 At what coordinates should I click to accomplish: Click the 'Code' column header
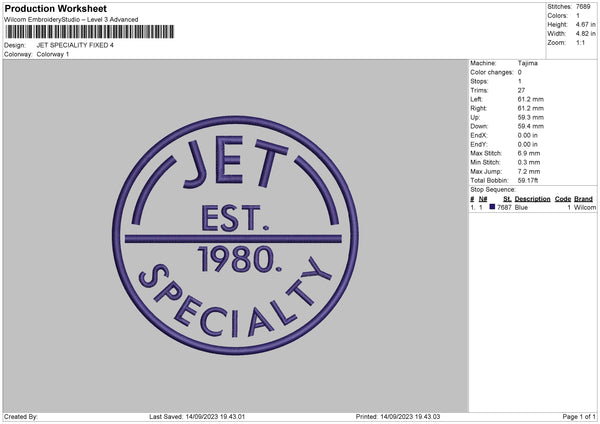point(563,199)
